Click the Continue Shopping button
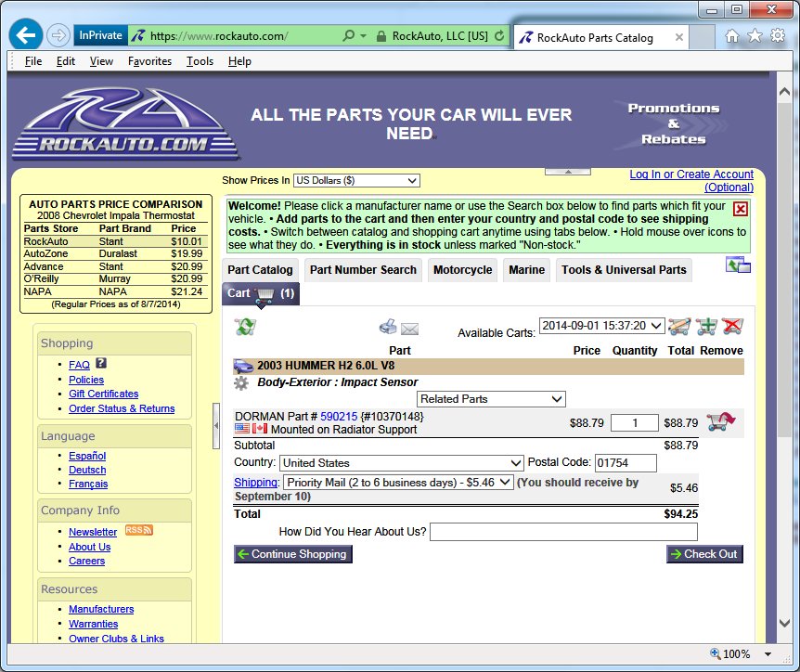Viewport: 800px width, 672px height. 293,554
